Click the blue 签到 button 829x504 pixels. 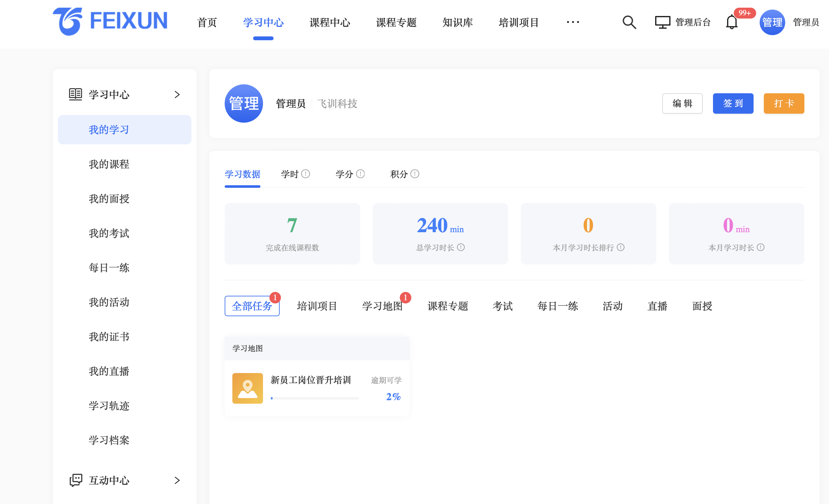click(733, 103)
